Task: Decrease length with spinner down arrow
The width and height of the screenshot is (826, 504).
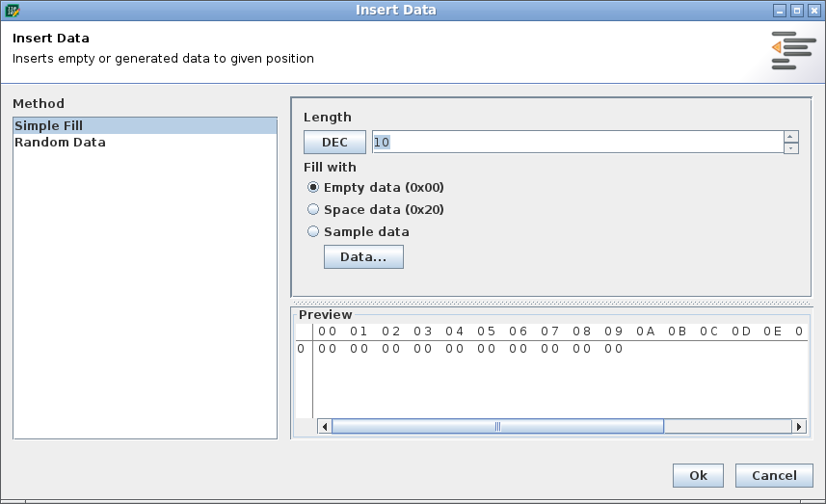Action: click(x=790, y=148)
